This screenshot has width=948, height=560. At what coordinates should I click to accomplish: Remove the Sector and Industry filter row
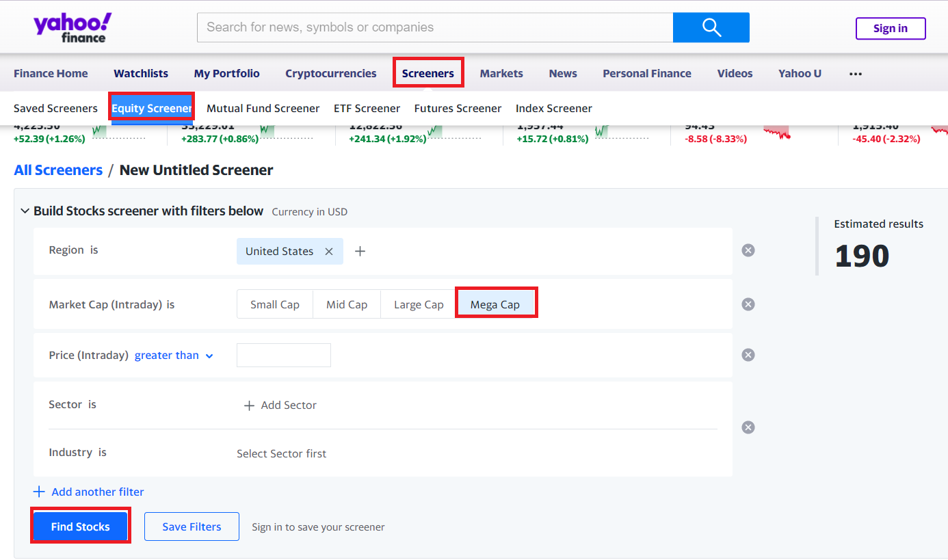(x=748, y=427)
